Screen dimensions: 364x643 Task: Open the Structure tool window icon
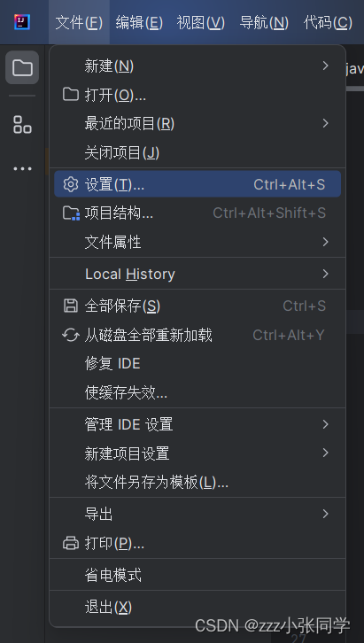[x=22, y=124]
